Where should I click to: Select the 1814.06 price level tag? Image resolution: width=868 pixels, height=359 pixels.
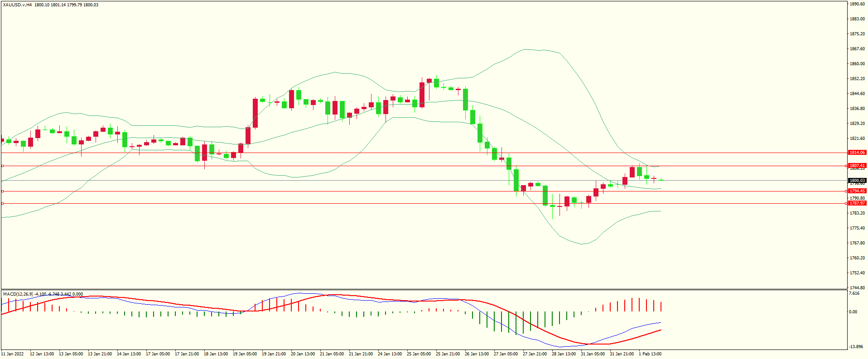click(x=857, y=153)
